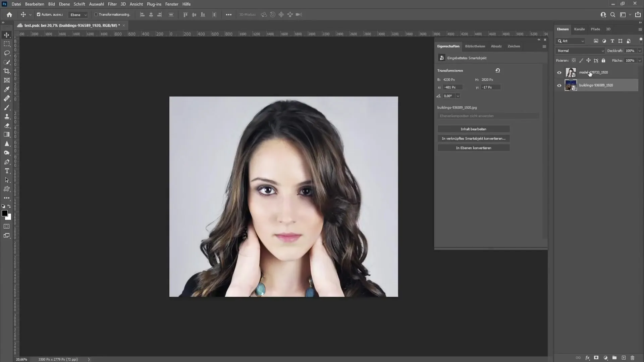Select the Eyedropper tool
The image size is (644, 362).
click(7, 89)
